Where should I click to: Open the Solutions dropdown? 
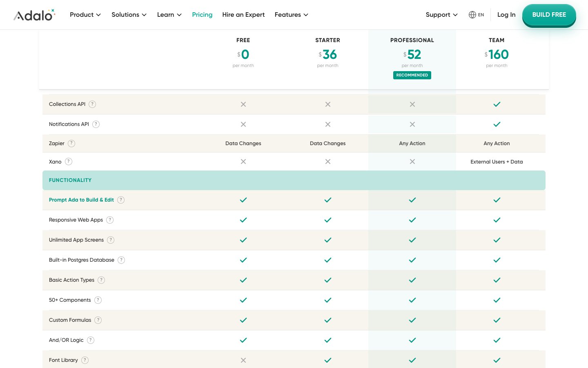pyautogui.click(x=129, y=15)
